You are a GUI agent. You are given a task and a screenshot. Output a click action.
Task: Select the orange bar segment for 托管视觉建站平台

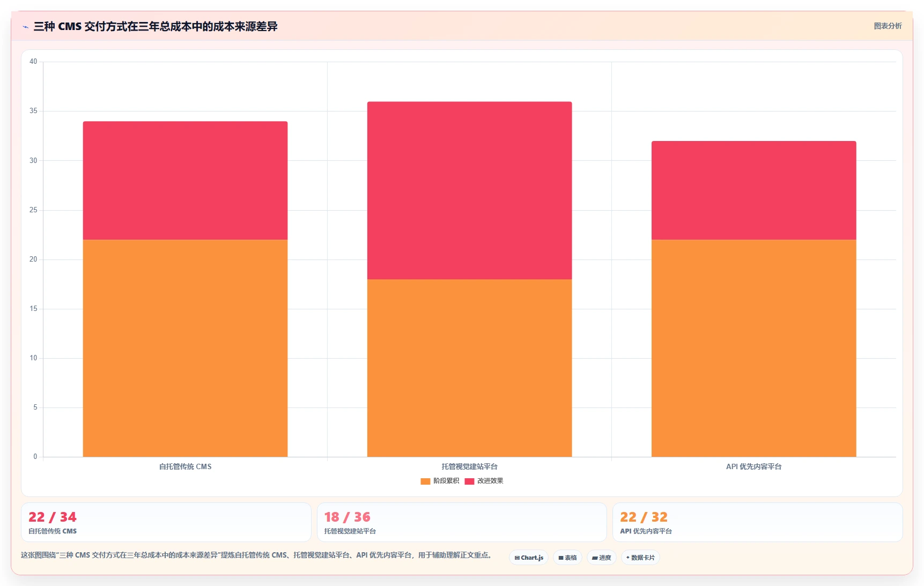pos(469,368)
